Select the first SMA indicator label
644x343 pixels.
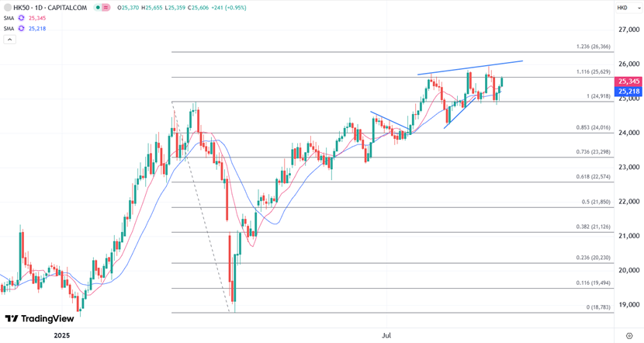[x=9, y=18]
